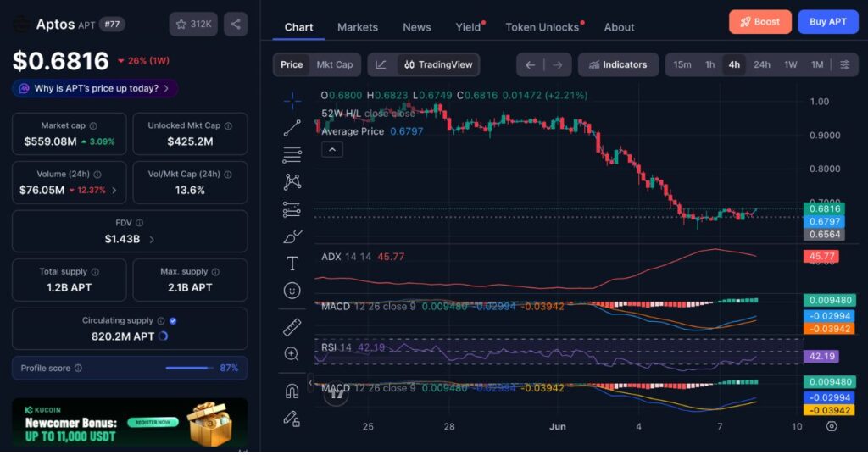The height and width of the screenshot is (455, 868).
Task: Open the News tab
Action: point(417,27)
